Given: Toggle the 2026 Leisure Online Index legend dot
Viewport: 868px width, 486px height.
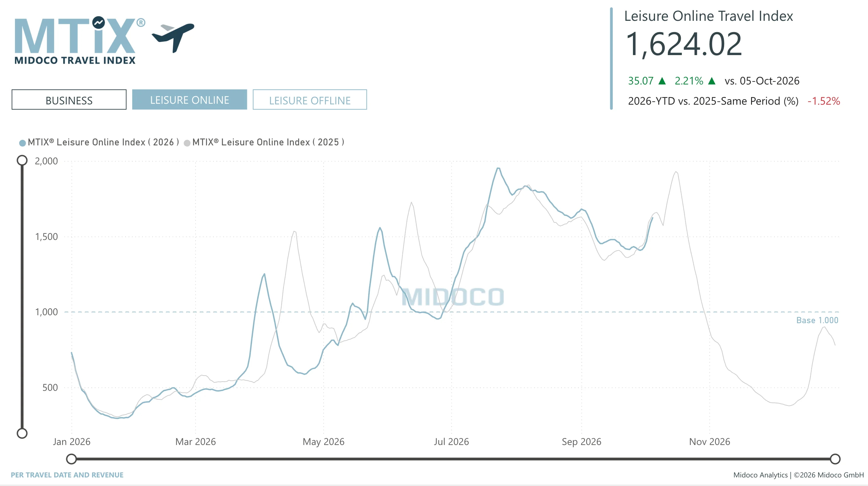Looking at the screenshot, I should [22, 143].
